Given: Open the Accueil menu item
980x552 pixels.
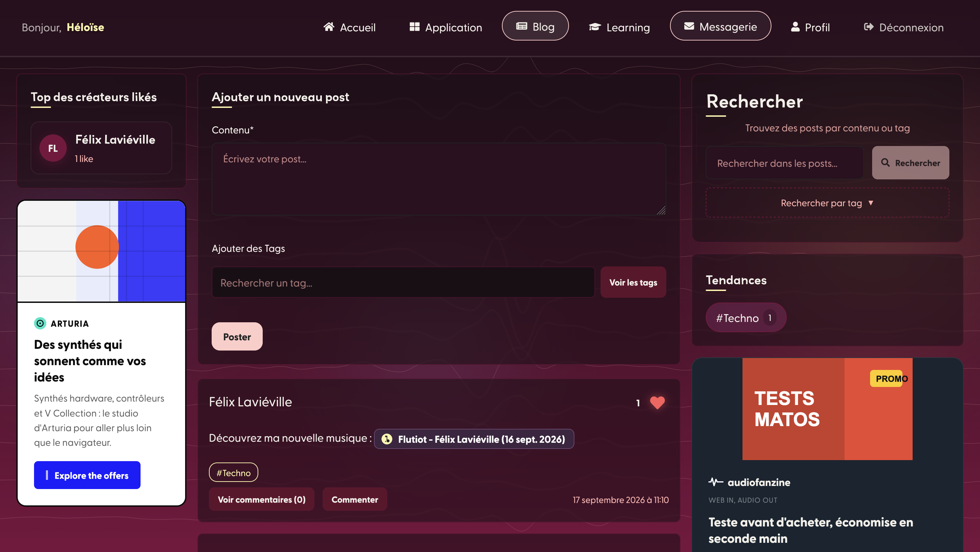Looking at the screenshot, I should pyautogui.click(x=349, y=27).
